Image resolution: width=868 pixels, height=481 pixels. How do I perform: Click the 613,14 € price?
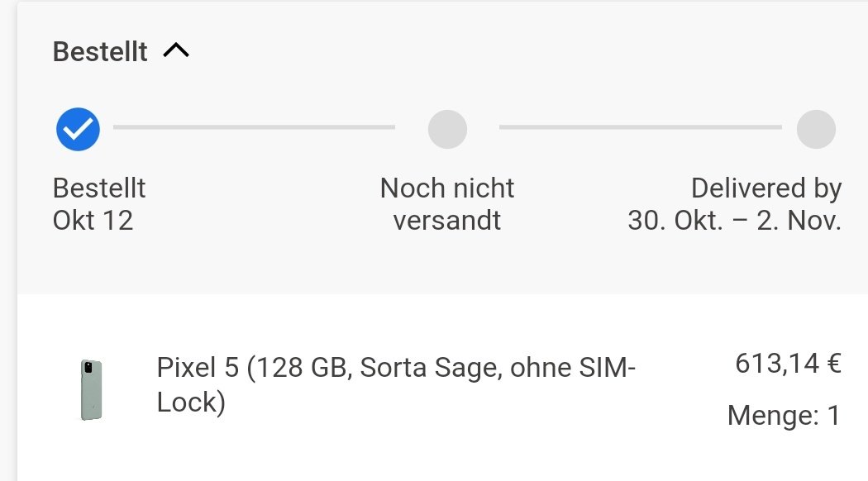787,364
